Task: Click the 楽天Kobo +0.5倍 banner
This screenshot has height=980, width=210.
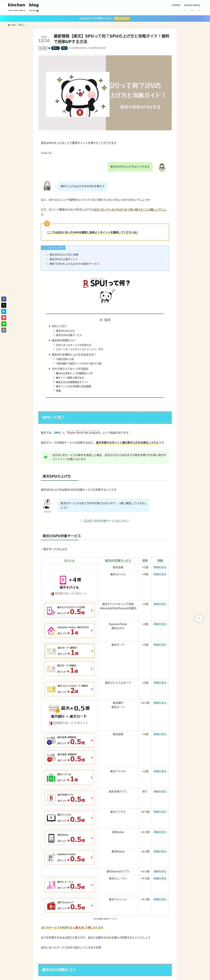Action: click(x=69, y=838)
